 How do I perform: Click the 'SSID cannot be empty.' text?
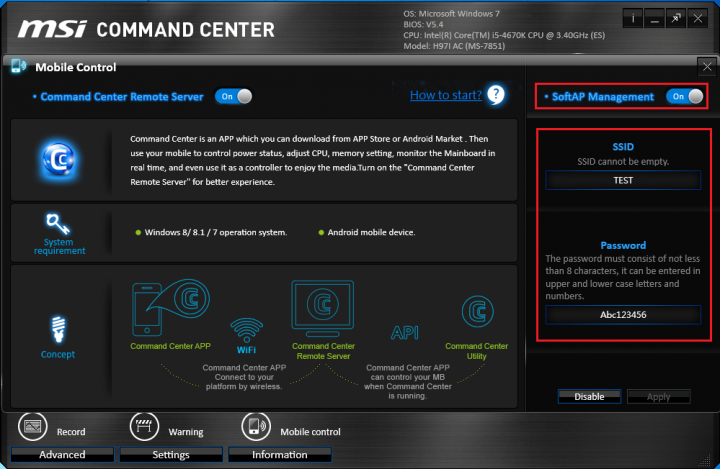[x=623, y=162]
